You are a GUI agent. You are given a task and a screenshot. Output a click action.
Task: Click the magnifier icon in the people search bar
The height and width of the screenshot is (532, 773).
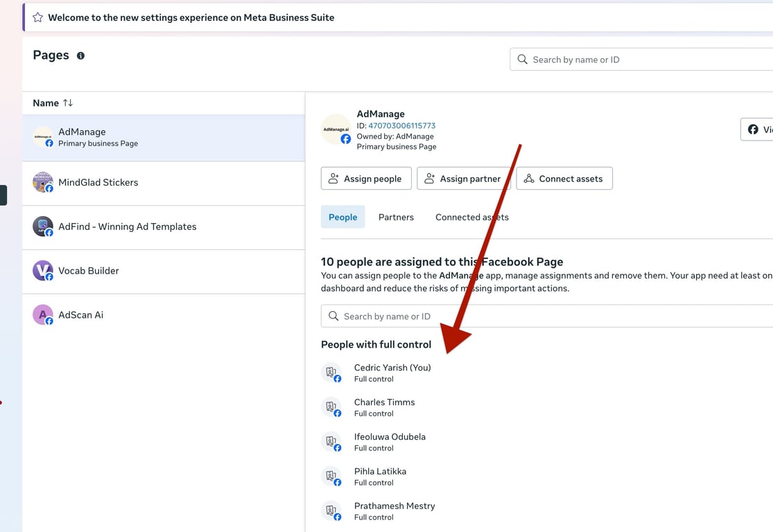coord(333,316)
